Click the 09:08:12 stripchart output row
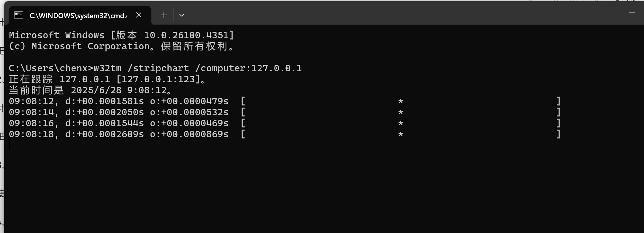The image size is (644, 233). coord(285,101)
